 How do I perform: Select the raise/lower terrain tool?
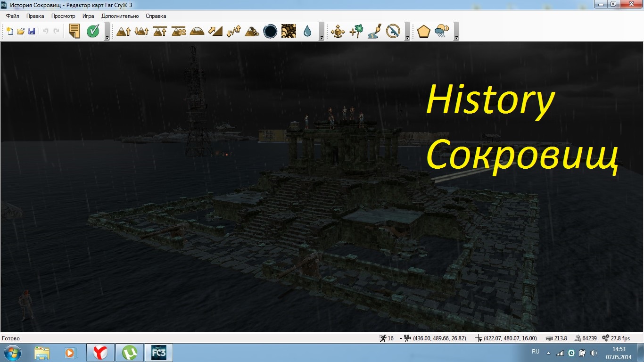pos(141,31)
